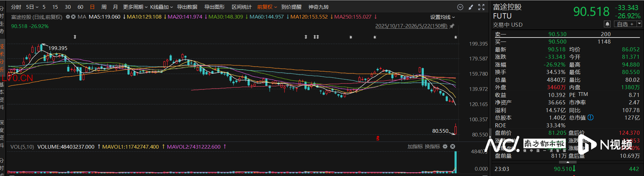Pin the date range with pushpin icon
The height and width of the screenshot is (176, 644).
tap(452, 26)
